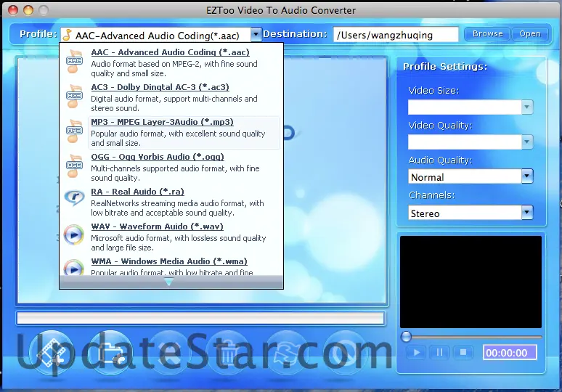562x392 pixels.
Task: Minimize the EZToo converter window
Action: click(28, 10)
